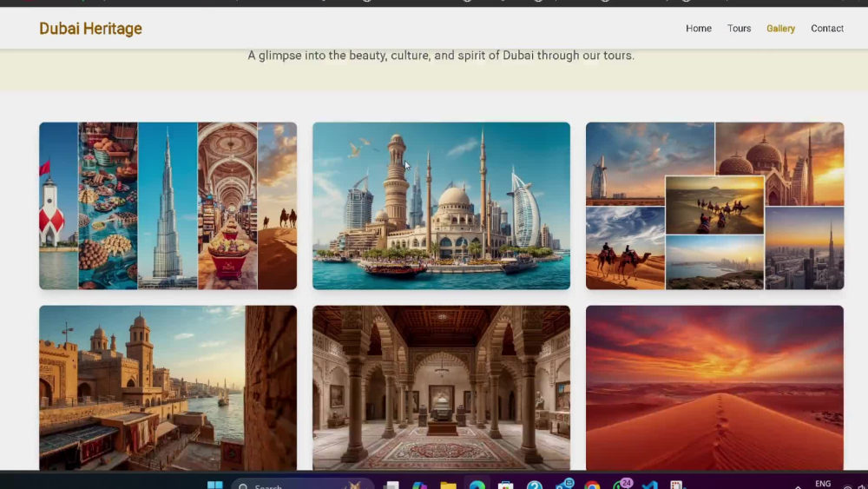
Task: Click the Dubai Heritage site logo
Action: [x=90, y=29]
